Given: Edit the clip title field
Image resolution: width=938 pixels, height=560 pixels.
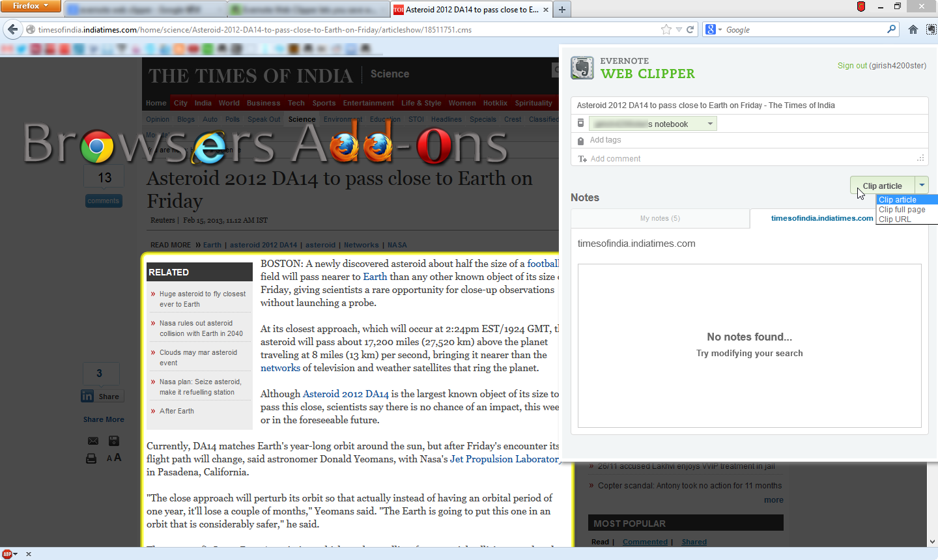Looking at the screenshot, I should (x=750, y=105).
